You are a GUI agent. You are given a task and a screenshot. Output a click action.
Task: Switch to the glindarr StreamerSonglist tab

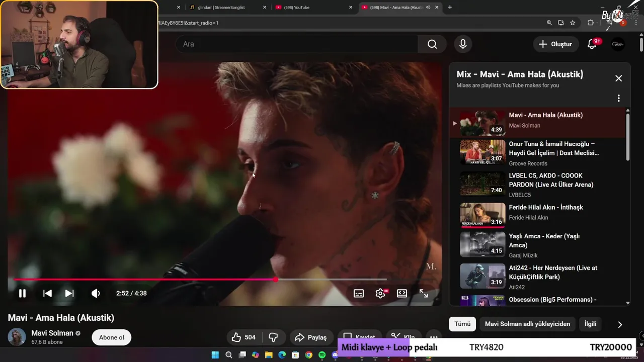pos(228,7)
